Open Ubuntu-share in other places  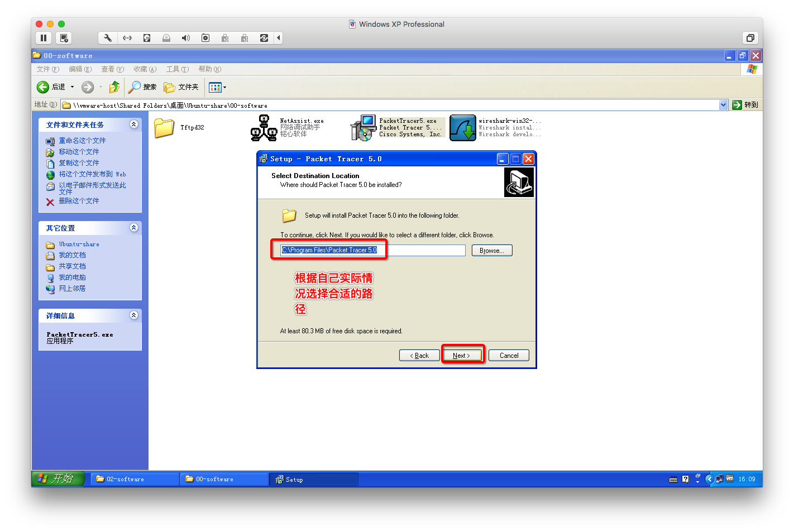79,245
